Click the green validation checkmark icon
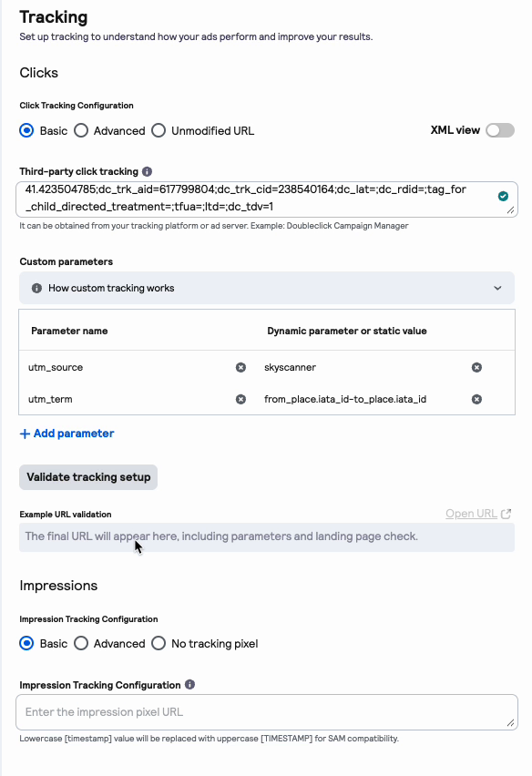This screenshot has width=532, height=776. 503,197
